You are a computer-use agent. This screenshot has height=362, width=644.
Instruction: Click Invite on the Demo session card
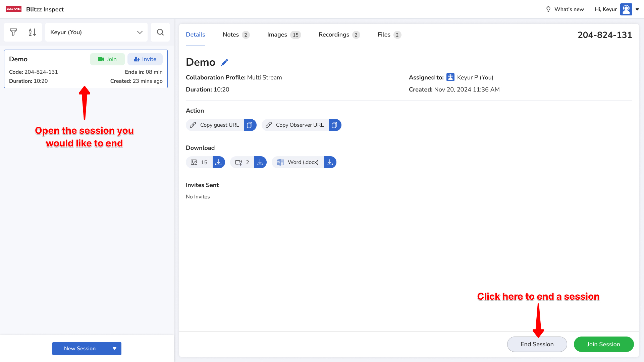[x=145, y=59]
